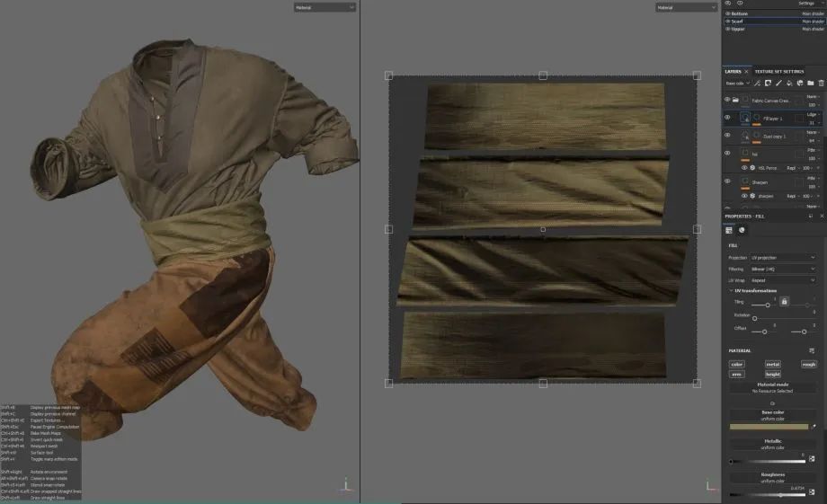Delete layer using the trash icon
This screenshot has width=827, height=504.
coord(821,83)
